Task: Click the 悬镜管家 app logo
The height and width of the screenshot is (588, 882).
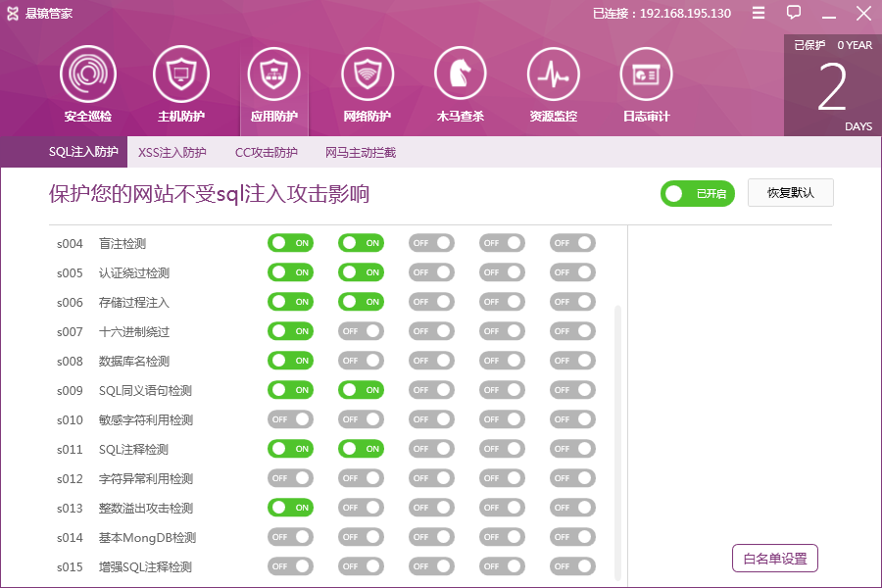Action: (x=14, y=13)
